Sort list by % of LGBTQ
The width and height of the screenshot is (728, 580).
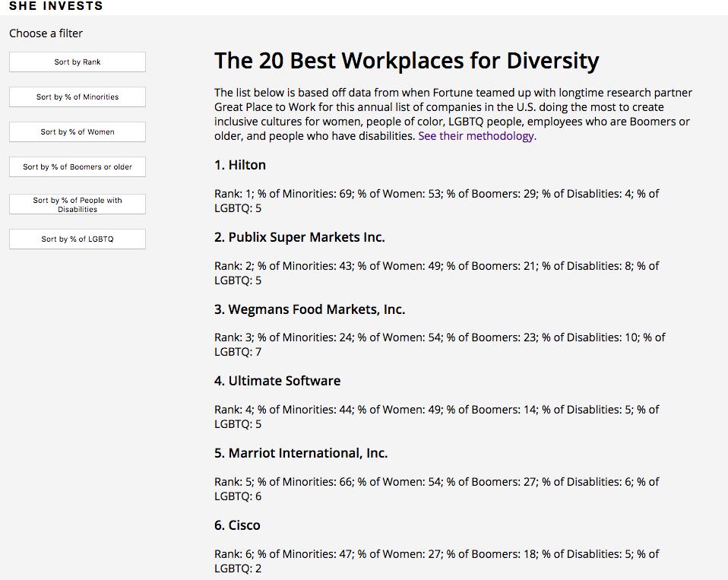point(77,239)
